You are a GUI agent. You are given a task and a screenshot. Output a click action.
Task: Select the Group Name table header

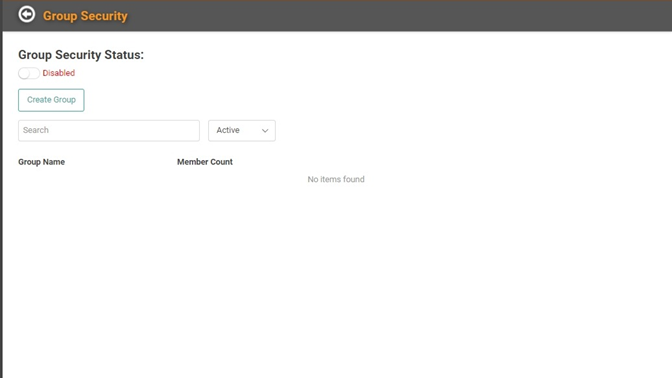click(42, 162)
